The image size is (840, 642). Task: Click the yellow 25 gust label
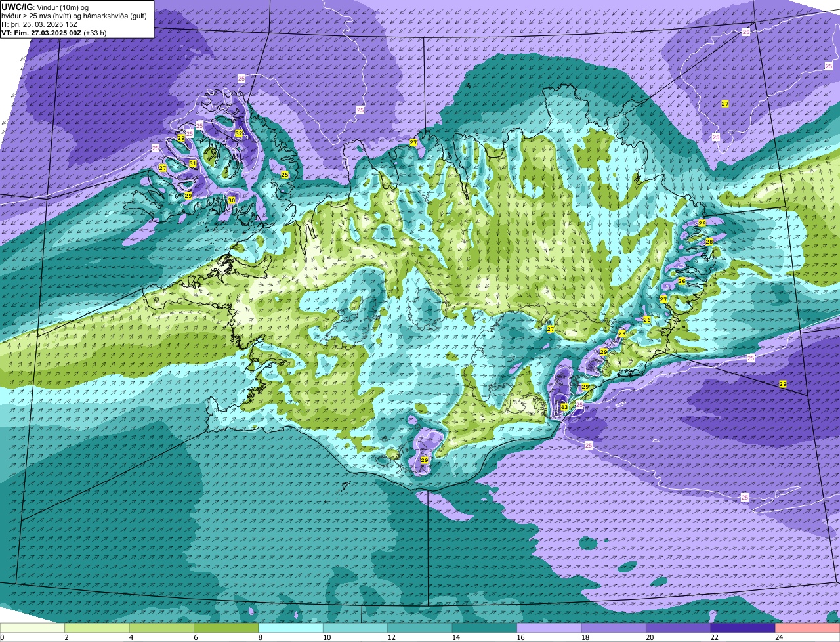[x=285, y=175]
